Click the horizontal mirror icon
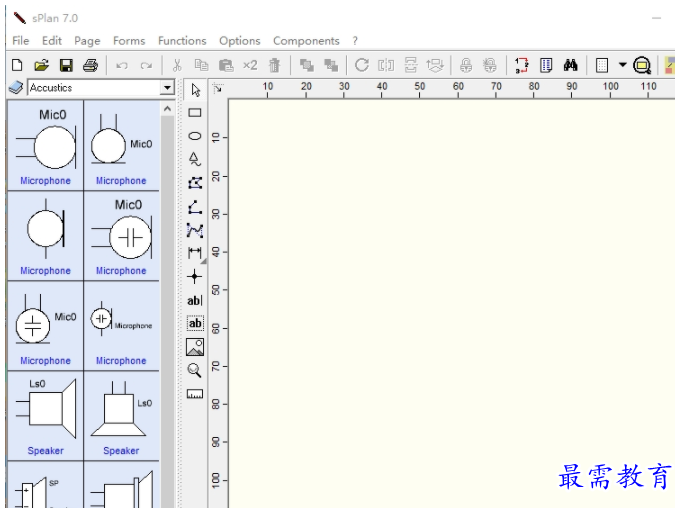 386,66
